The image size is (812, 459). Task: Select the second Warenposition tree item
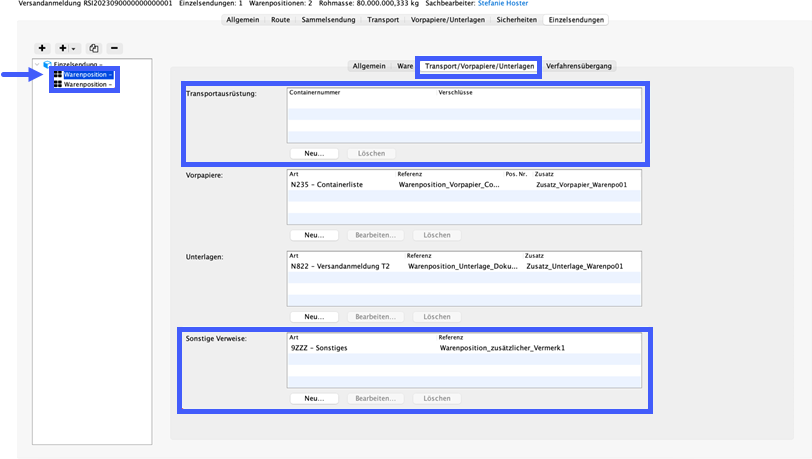pos(88,85)
